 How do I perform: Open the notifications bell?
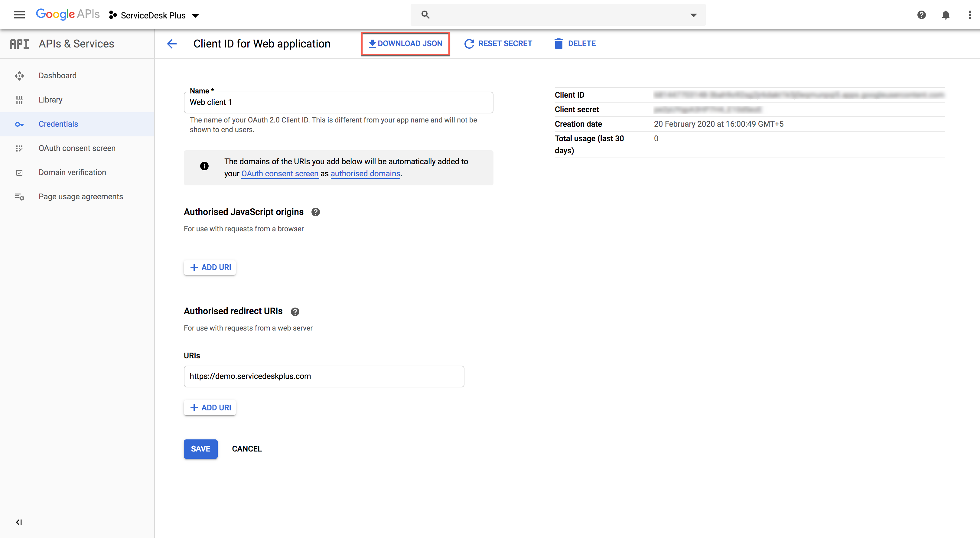[x=946, y=15]
